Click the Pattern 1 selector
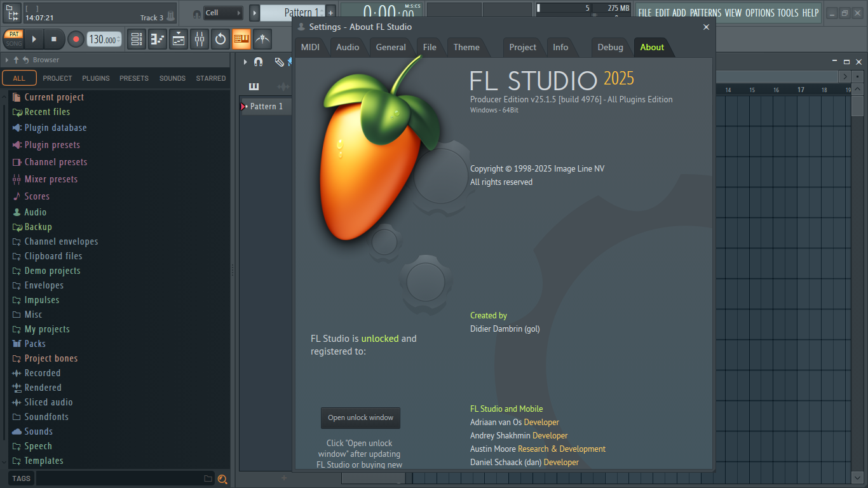Screen dimensions: 868x488 point(292,13)
